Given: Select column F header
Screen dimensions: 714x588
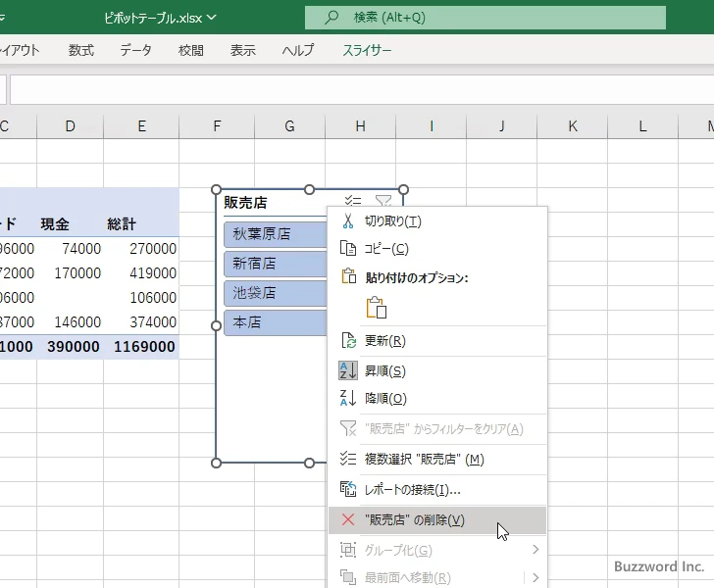Looking at the screenshot, I should pyautogui.click(x=217, y=126).
